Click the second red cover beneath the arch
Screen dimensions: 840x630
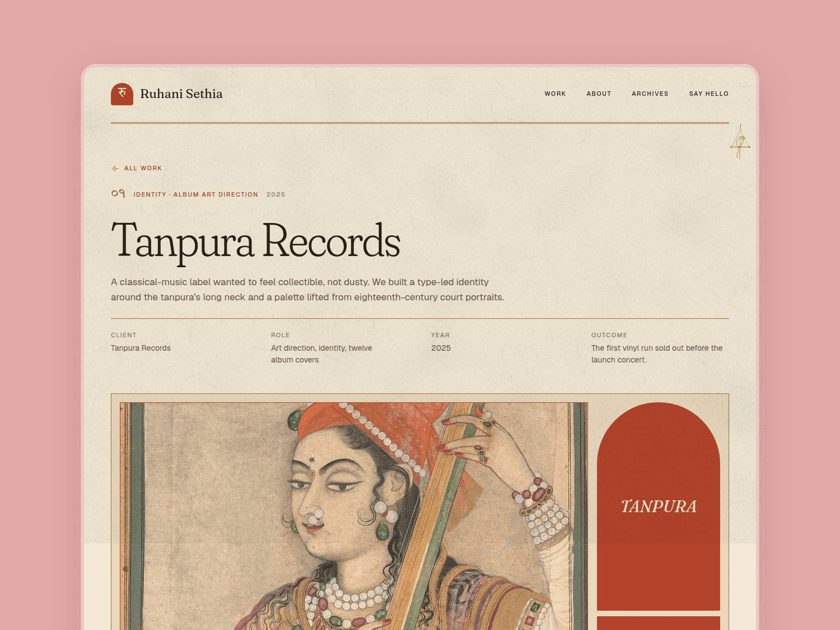click(x=658, y=623)
